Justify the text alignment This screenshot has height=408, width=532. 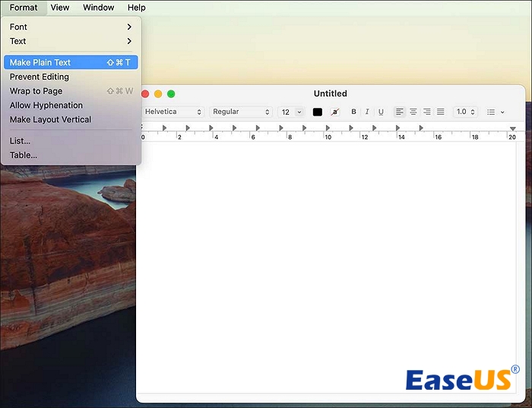[441, 112]
